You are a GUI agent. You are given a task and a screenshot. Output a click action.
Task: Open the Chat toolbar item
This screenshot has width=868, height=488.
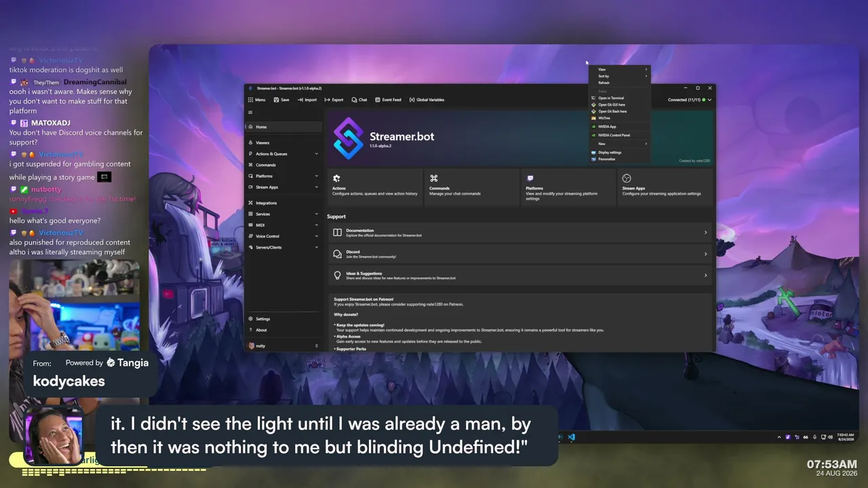pyautogui.click(x=359, y=100)
